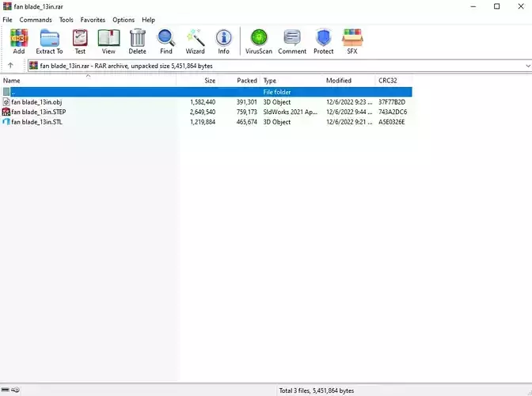Run the Test archive tool

coord(80,41)
